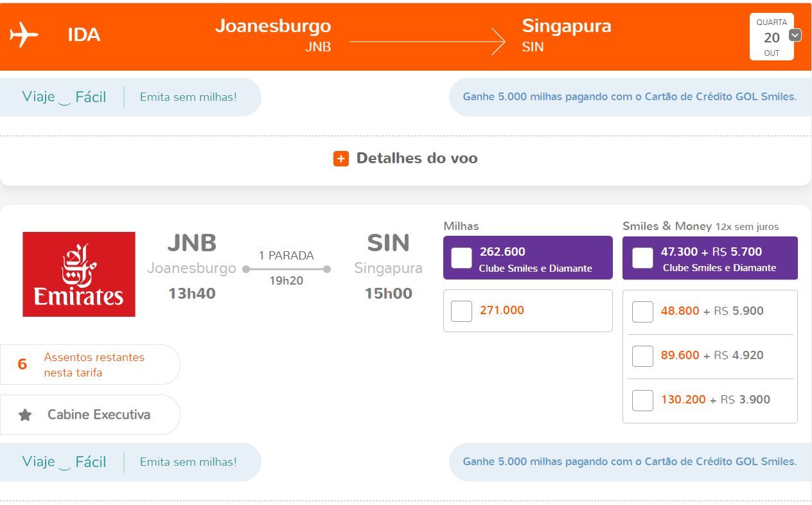Tick the 89.600 + R$ 4.920 option
Viewport: 812px width, 505px height.
642,356
